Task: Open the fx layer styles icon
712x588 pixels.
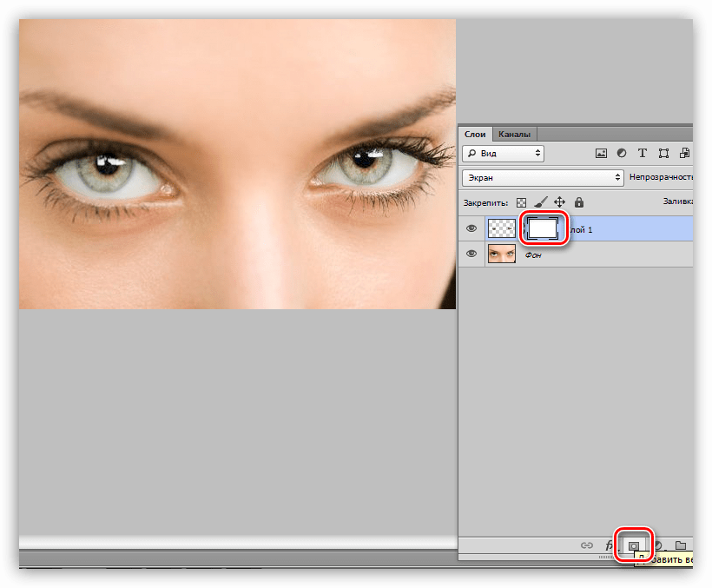Action: tap(610, 545)
